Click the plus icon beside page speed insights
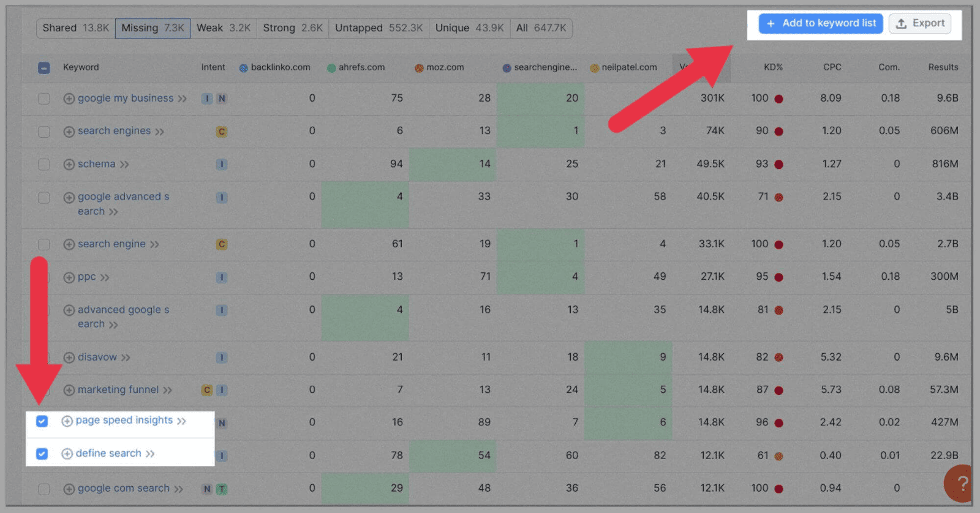Viewport: 980px width, 513px height. 67,421
